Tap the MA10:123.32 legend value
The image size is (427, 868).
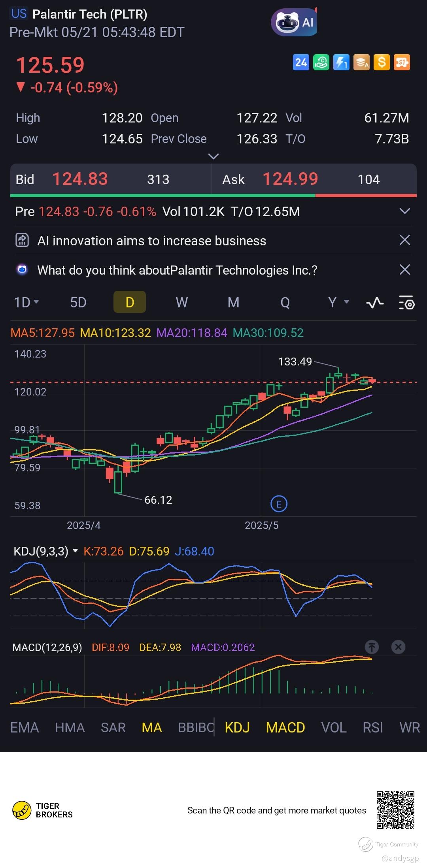(115, 333)
